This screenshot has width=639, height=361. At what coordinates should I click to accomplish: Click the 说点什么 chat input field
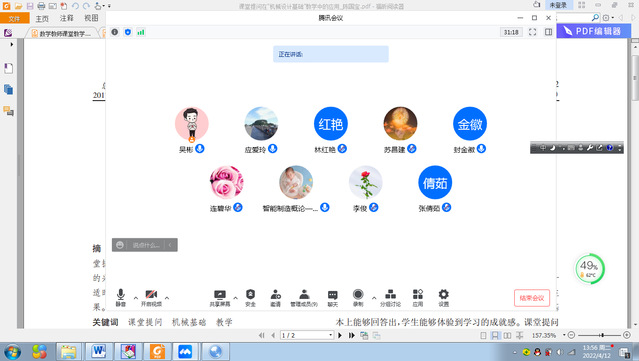[x=145, y=245]
